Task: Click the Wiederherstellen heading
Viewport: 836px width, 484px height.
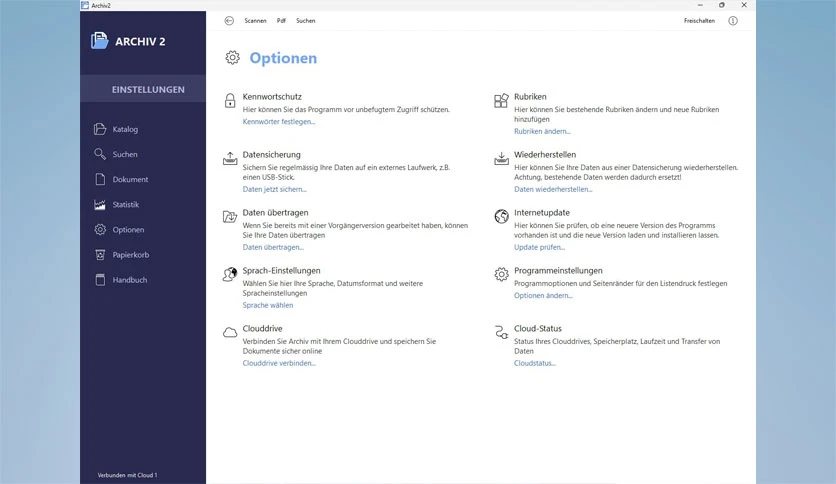Action: point(545,155)
